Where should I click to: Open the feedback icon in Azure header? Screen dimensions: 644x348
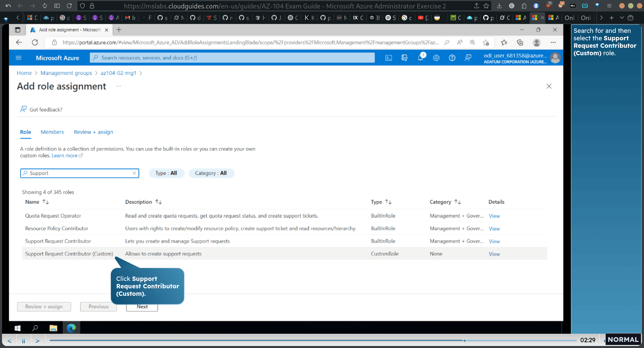[x=468, y=58]
